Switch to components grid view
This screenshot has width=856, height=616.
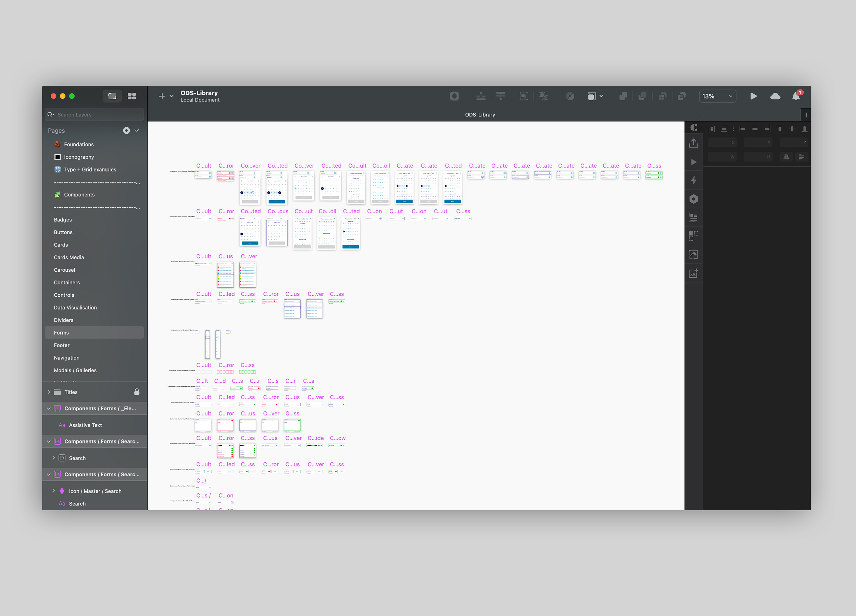click(132, 96)
